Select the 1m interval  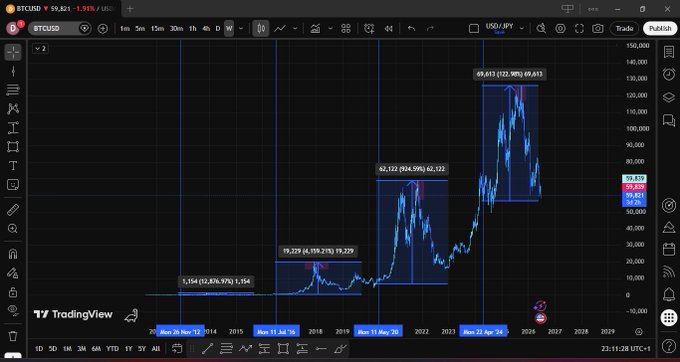[125, 29]
